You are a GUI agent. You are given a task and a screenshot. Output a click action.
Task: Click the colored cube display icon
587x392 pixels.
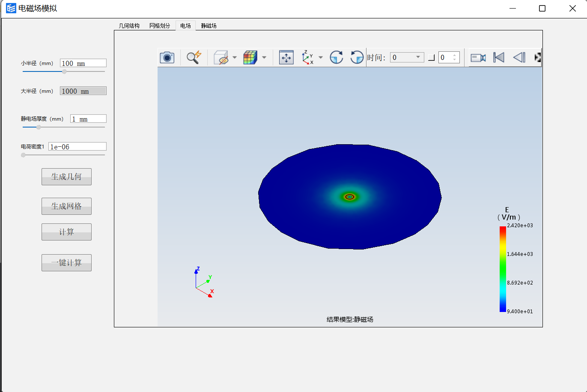[250, 57]
